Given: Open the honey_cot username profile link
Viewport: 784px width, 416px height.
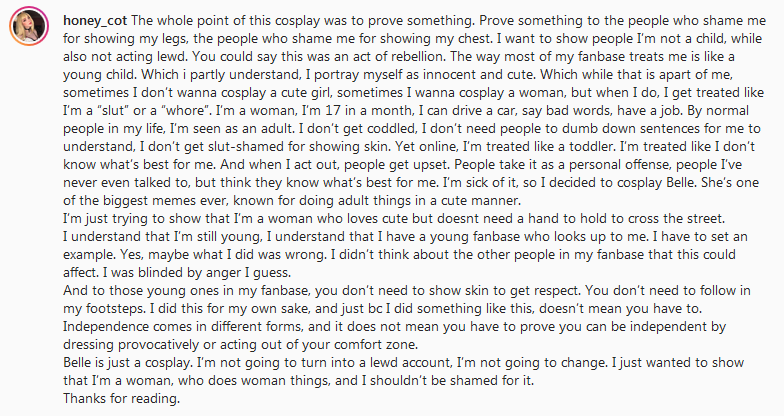Looking at the screenshot, I should (93, 21).
